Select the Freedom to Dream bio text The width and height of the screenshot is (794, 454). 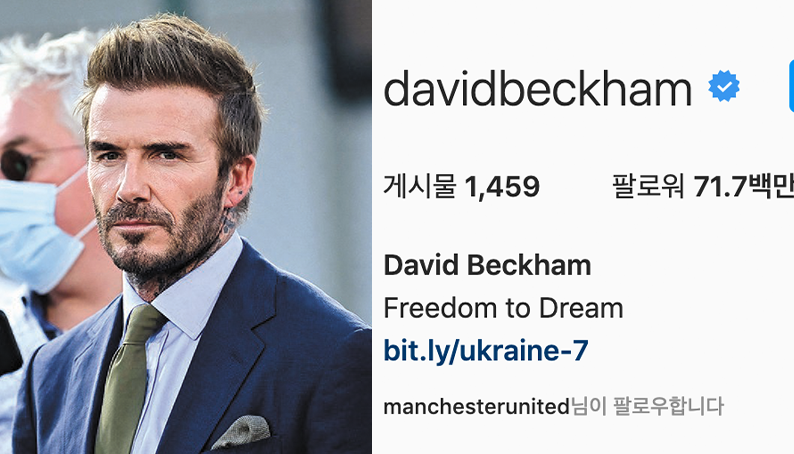(x=503, y=308)
